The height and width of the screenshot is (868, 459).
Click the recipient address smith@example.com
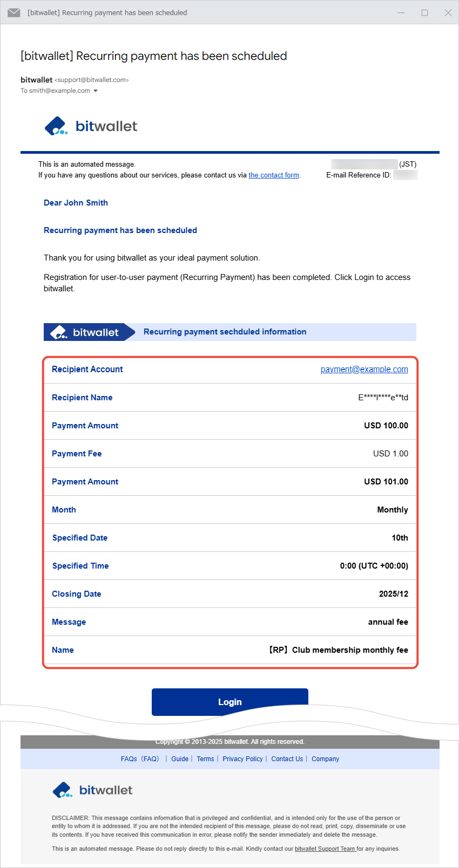[59, 91]
